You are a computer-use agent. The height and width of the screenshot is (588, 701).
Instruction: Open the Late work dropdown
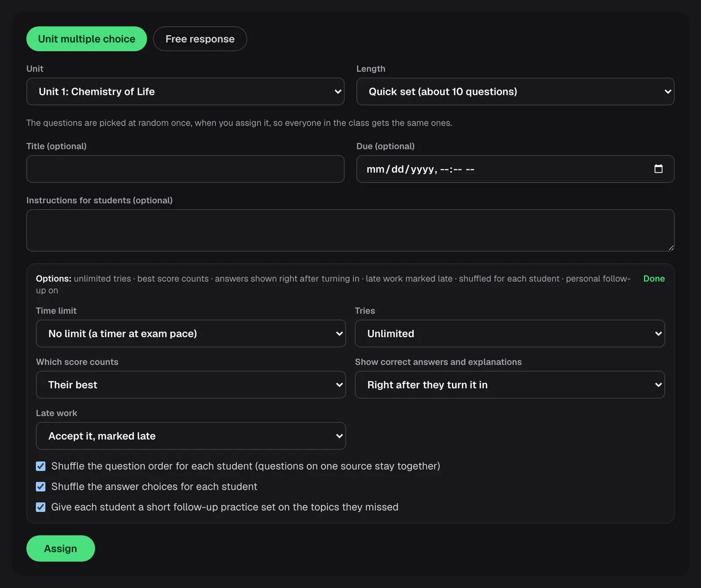(191, 436)
